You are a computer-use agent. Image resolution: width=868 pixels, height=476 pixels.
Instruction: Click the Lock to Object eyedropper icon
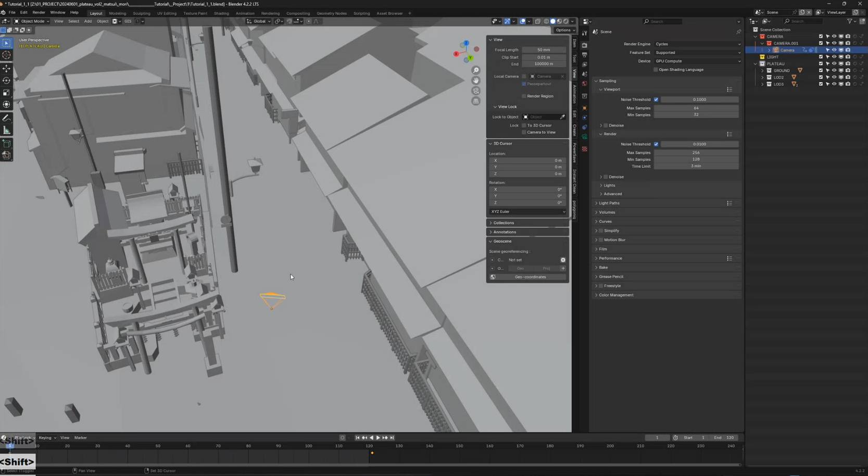click(x=562, y=117)
